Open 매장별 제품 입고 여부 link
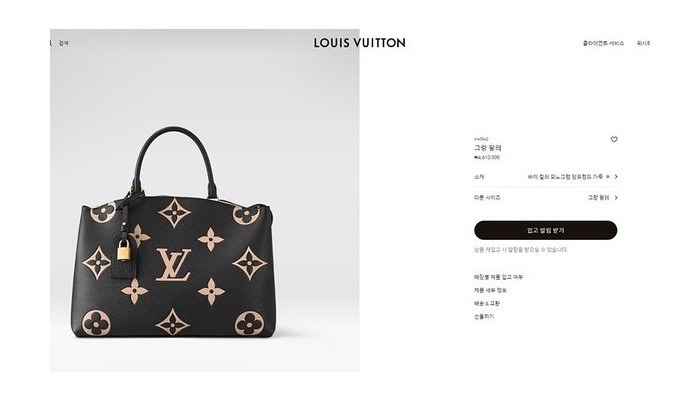The width and height of the screenshot is (700, 400). click(x=498, y=277)
